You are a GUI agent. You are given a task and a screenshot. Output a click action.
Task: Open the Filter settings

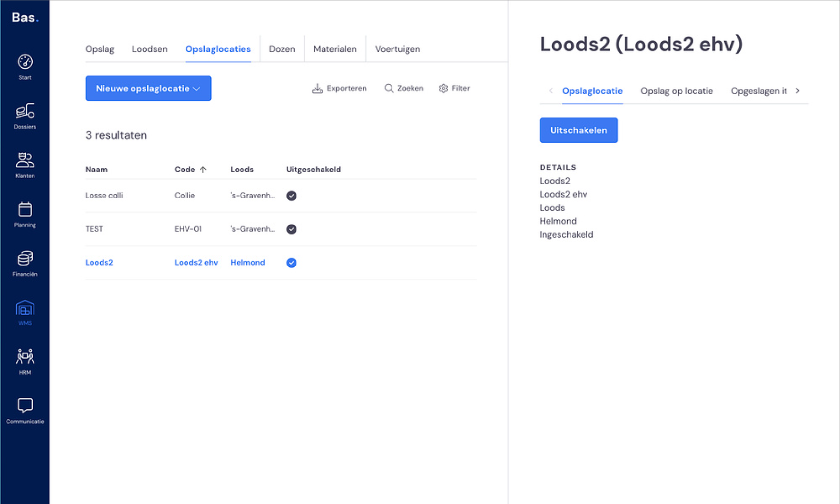tap(454, 88)
